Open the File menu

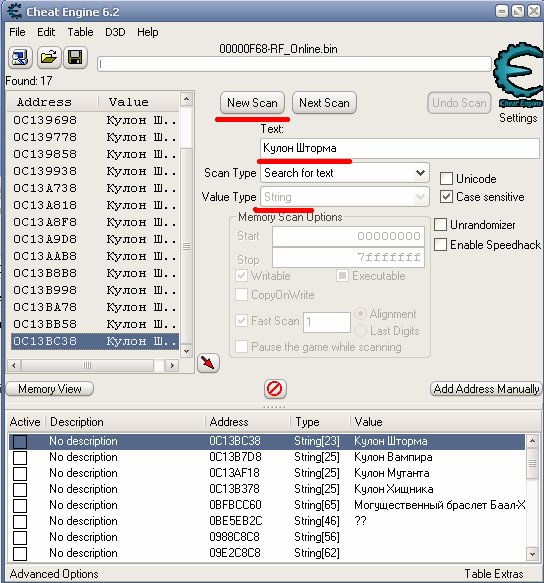pos(17,32)
